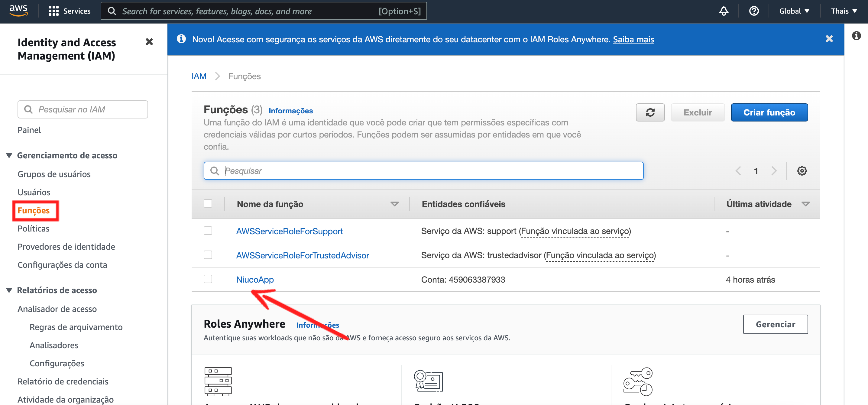The height and width of the screenshot is (405, 868).
Task: Dismiss the Roles Anywhere blue banner
Action: click(x=829, y=39)
